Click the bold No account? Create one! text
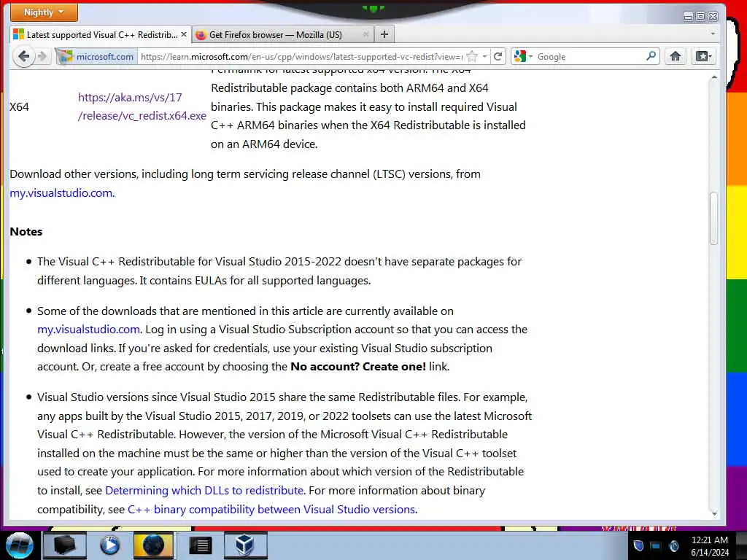The width and height of the screenshot is (747, 560). tap(358, 367)
